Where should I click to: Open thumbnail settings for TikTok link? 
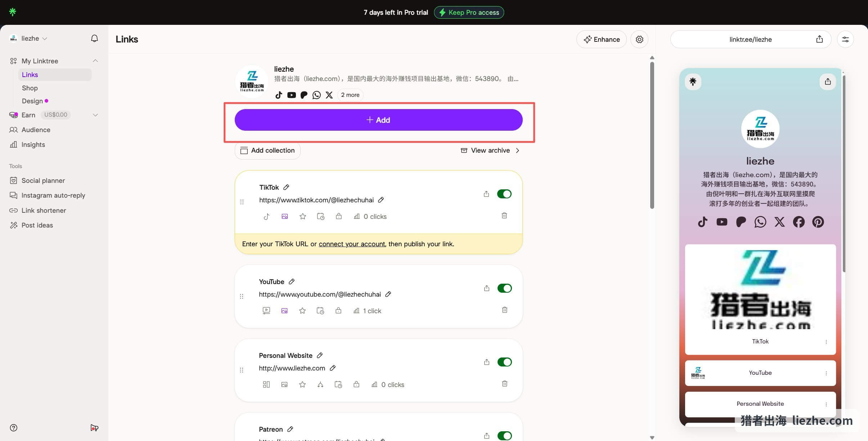[x=285, y=216]
